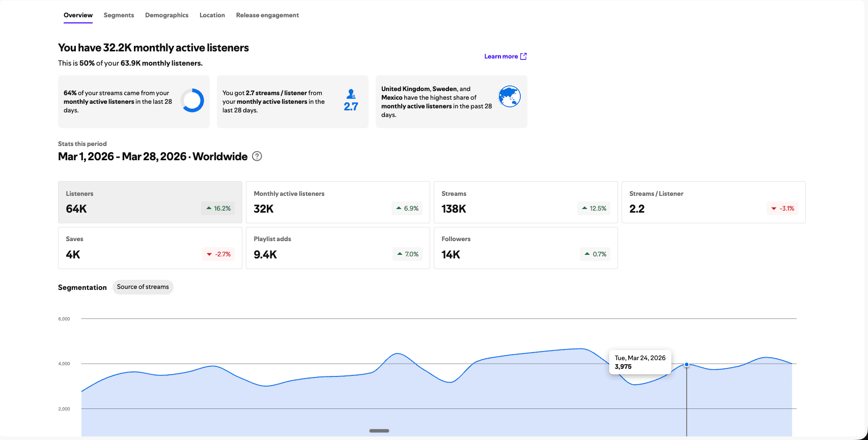Click the Mar 1, 2026 - Mar 28, 2026 heading
The height and width of the screenshot is (440, 868).
[x=153, y=156]
